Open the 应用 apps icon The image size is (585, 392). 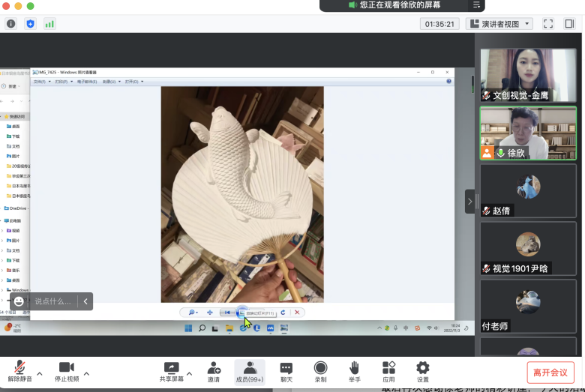388,372
